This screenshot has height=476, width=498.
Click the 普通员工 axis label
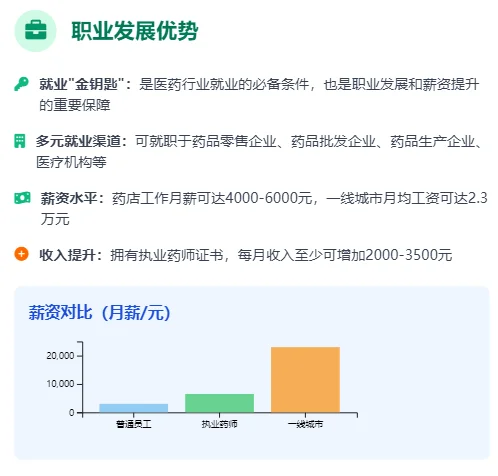[133, 424]
